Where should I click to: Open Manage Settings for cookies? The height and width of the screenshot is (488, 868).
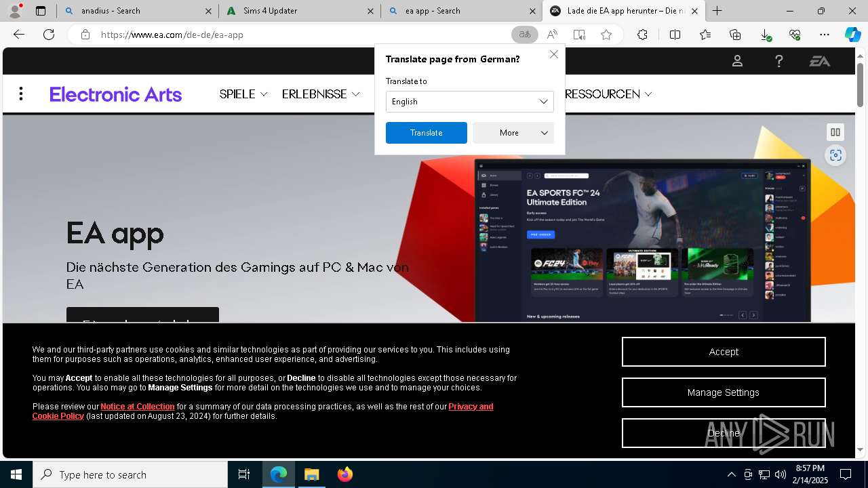click(x=724, y=392)
